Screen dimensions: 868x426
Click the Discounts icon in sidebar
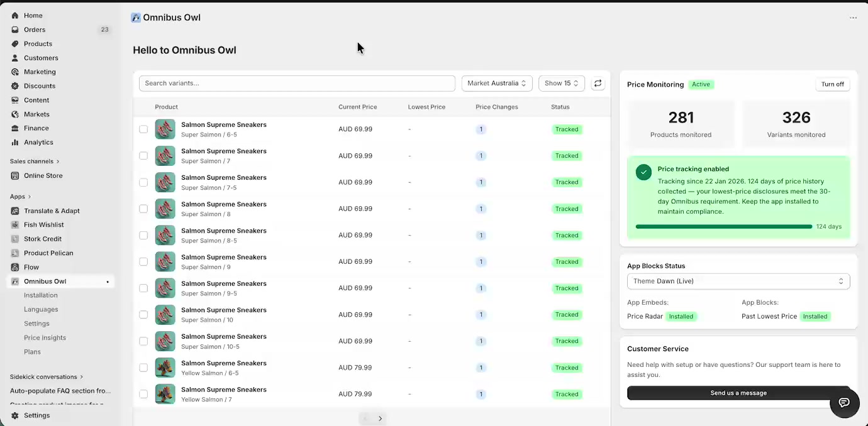(15, 86)
